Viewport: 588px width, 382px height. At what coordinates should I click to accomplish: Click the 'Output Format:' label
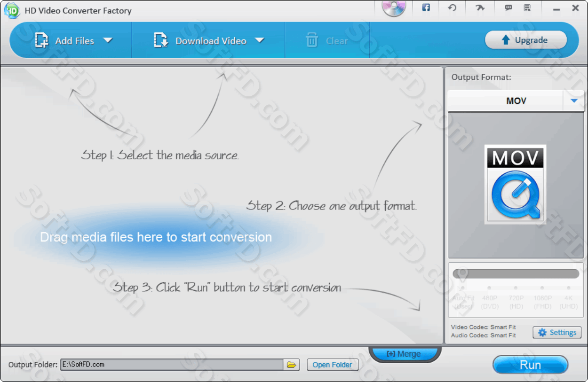point(481,77)
